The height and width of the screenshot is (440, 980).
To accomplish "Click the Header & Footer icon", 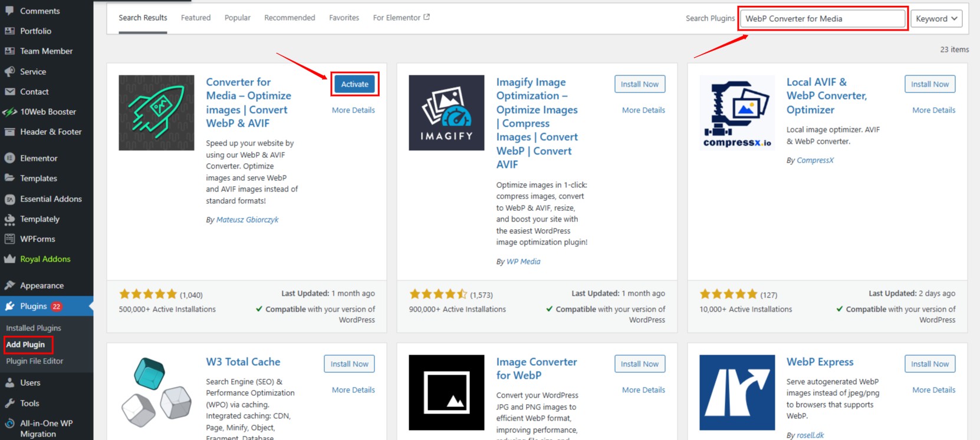I will (x=9, y=132).
